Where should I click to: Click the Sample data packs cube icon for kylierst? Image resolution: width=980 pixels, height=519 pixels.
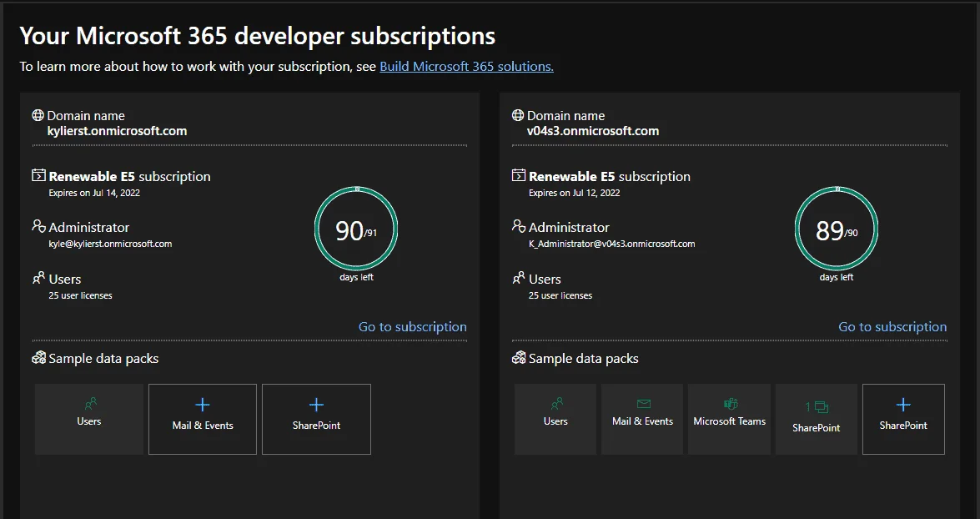point(38,358)
